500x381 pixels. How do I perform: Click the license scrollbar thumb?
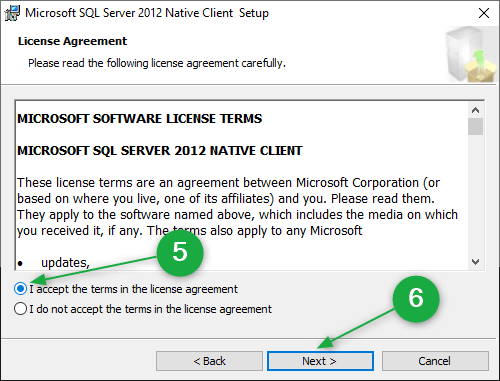click(x=475, y=127)
